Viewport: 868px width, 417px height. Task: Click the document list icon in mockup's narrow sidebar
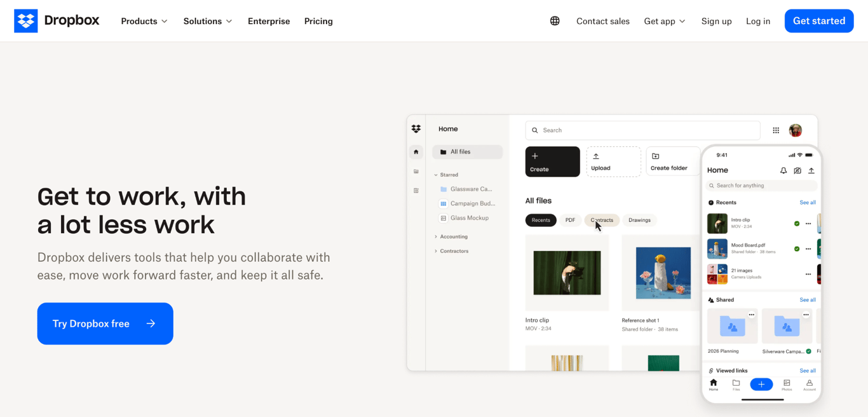coord(416,191)
